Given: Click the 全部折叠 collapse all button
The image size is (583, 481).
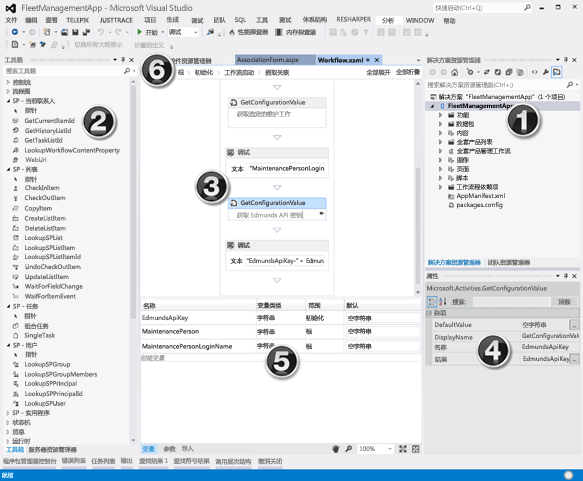Looking at the screenshot, I should click(408, 72).
